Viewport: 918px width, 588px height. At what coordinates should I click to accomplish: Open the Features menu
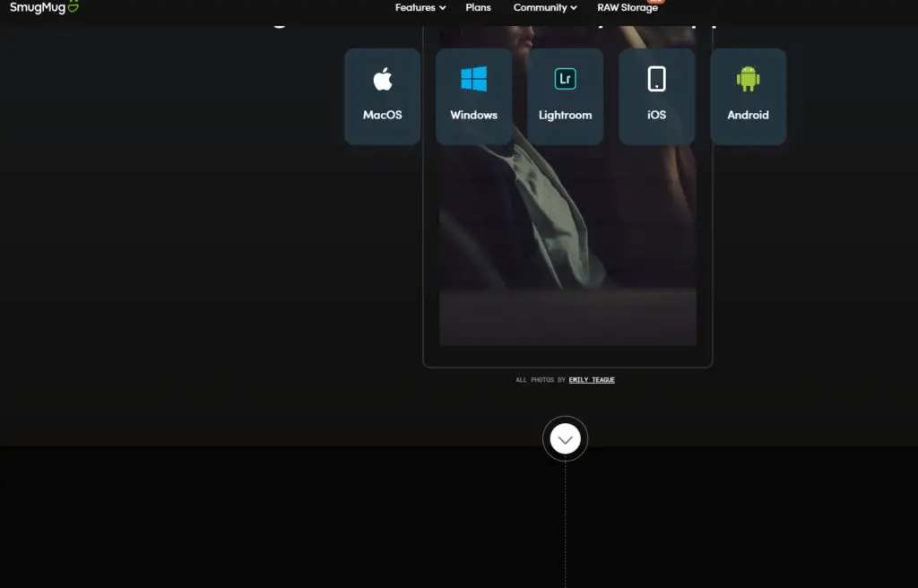415,7
